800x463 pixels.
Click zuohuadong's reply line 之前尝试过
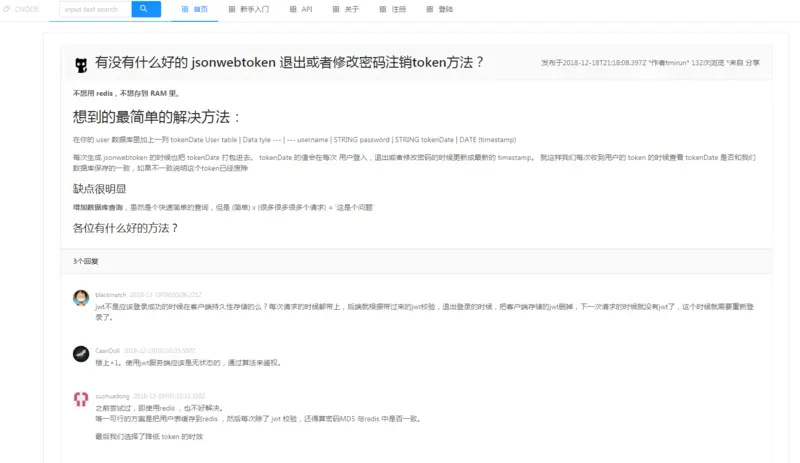(159, 408)
